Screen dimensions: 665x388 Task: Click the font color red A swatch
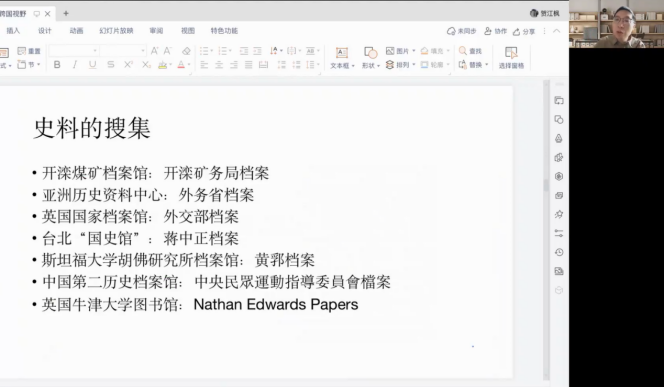[181, 64]
